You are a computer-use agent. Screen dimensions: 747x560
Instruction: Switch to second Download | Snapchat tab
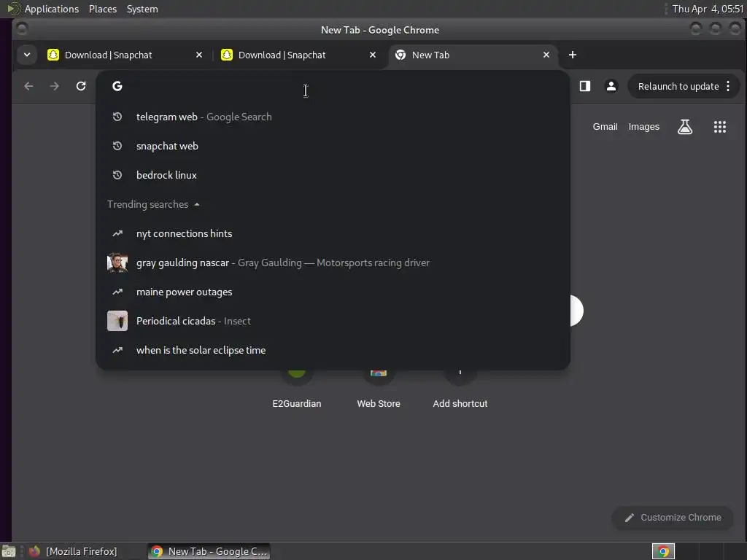[x=298, y=55]
